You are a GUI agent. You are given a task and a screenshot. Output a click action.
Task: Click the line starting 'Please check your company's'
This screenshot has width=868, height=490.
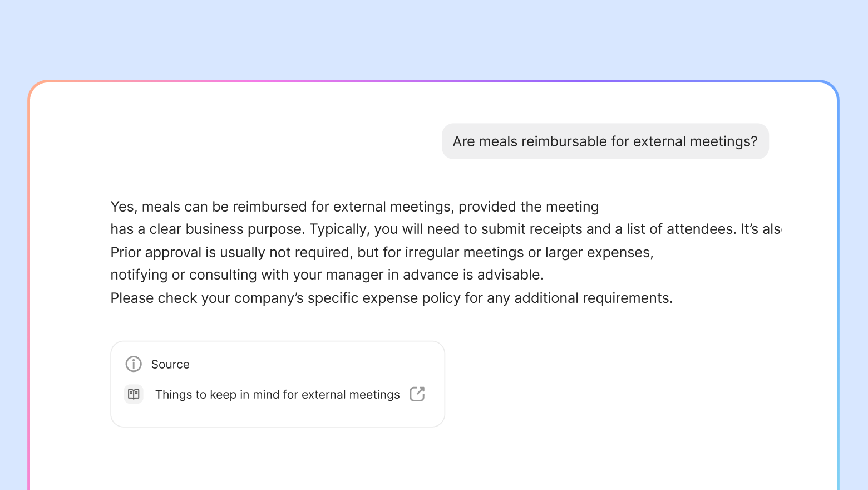392,298
